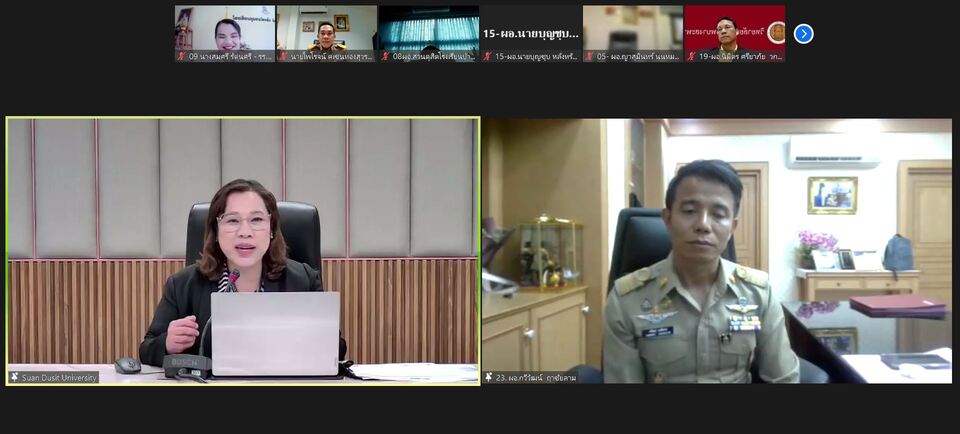Select participant 05 video thumbnail
Image resolution: width=960 pixels, height=434 pixels.
pyautogui.click(x=633, y=28)
